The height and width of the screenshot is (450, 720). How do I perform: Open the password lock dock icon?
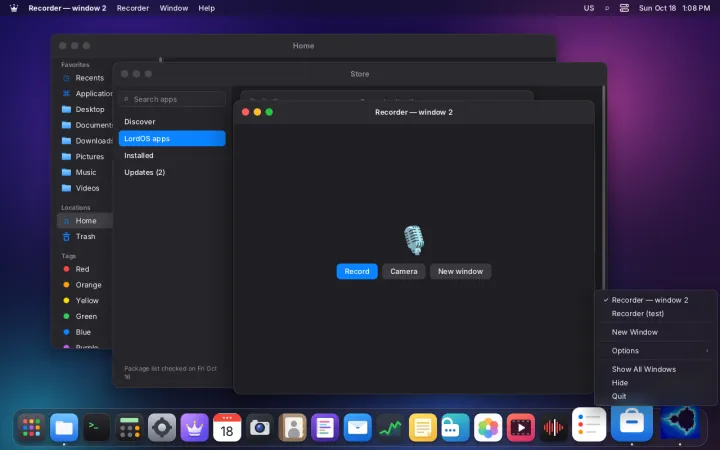pos(455,428)
